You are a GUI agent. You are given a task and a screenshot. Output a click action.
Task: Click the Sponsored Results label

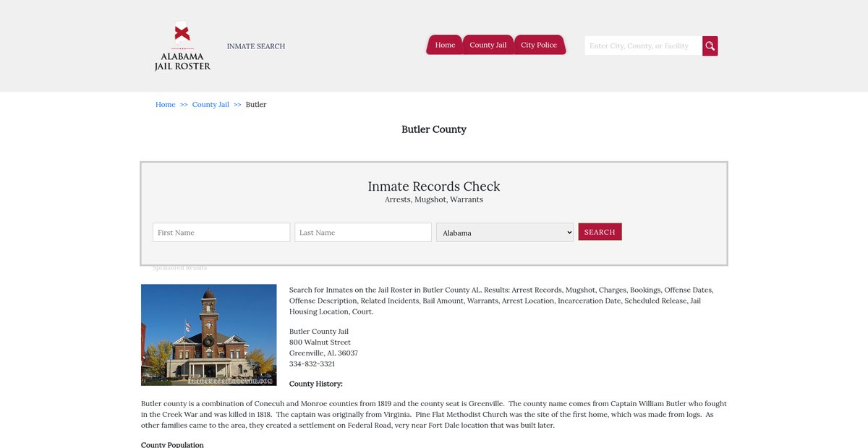pos(179,268)
